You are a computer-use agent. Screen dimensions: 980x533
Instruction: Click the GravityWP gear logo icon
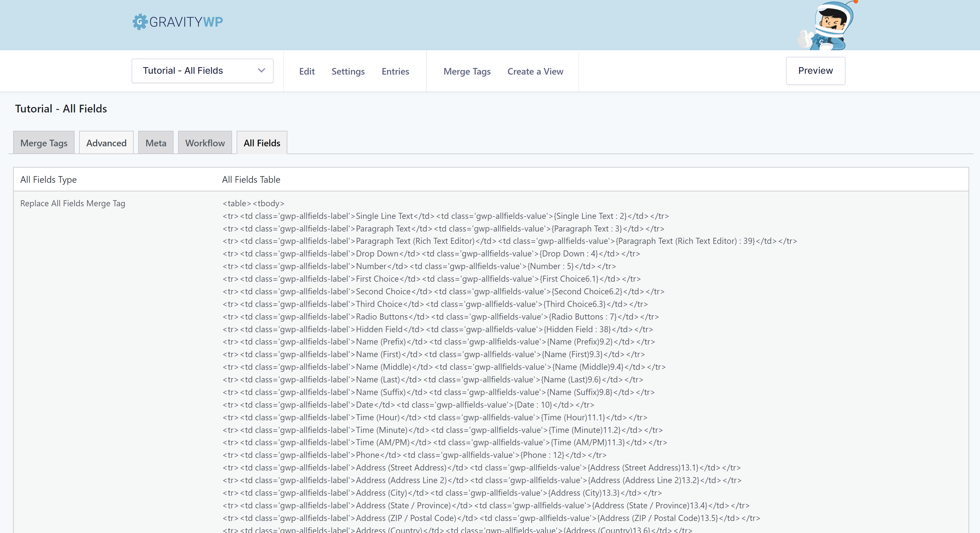click(140, 22)
